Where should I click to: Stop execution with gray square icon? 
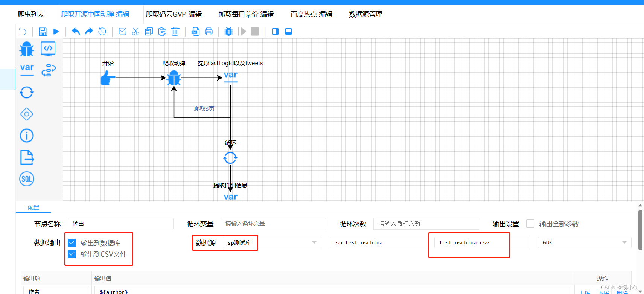[255, 32]
